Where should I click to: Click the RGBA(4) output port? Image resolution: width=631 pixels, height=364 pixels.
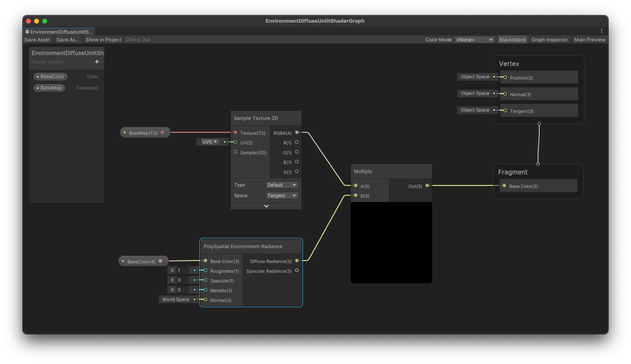297,132
